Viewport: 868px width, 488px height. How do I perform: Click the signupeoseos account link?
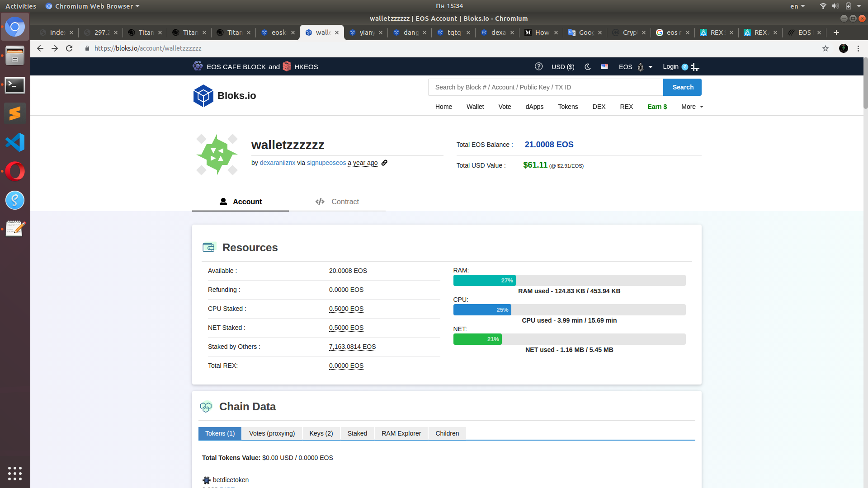pos(326,163)
